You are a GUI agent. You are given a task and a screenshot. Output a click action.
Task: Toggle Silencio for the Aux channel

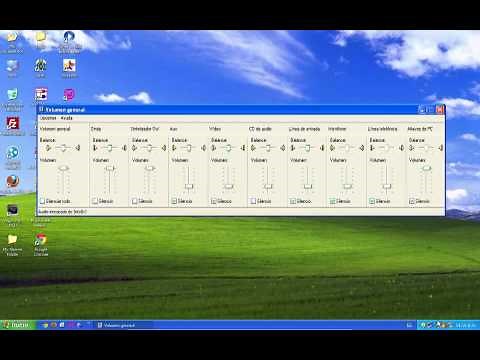click(x=174, y=201)
